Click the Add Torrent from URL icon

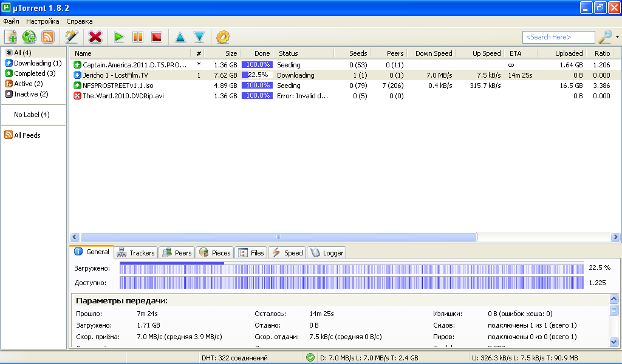29,37
